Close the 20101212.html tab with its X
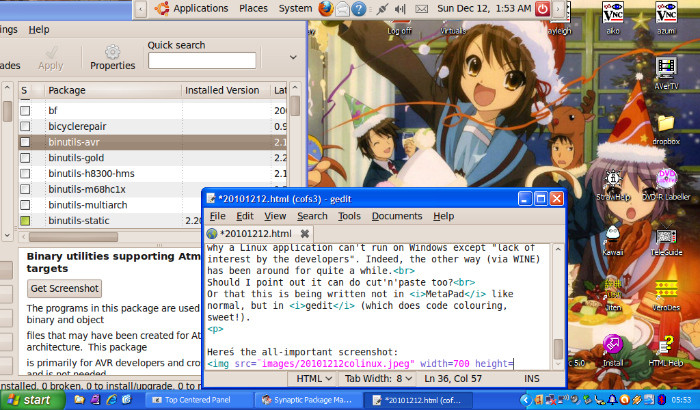 pyautogui.click(x=305, y=234)
